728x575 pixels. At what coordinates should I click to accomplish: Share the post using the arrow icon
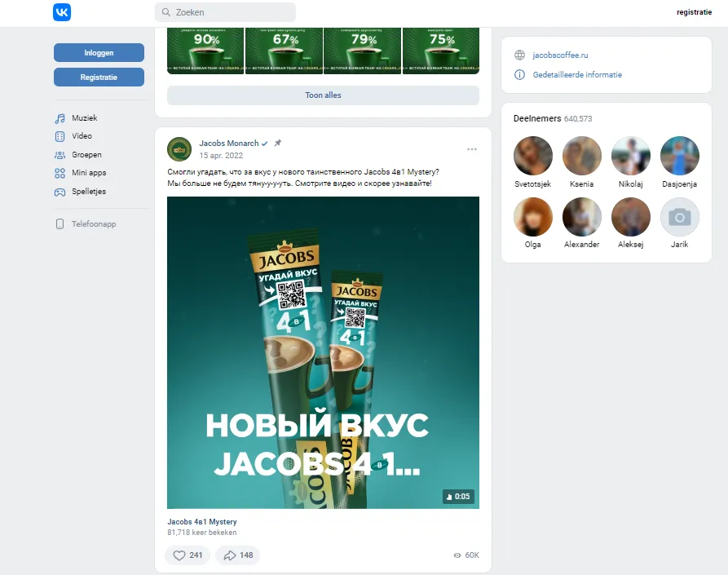[236, 555]
